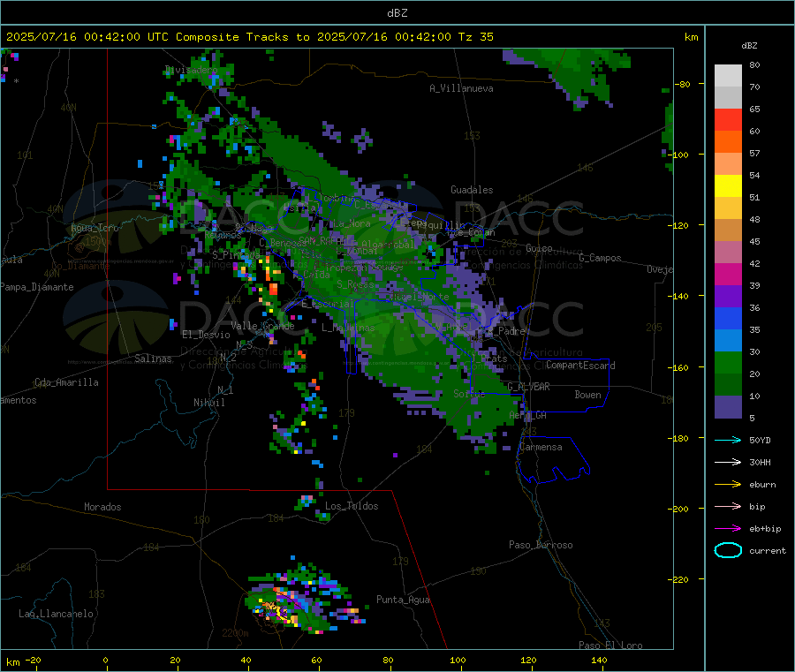Click the 'Carmensa' map label
The height and width of the screenshot is (672, 795).
[x=541, y=447]
